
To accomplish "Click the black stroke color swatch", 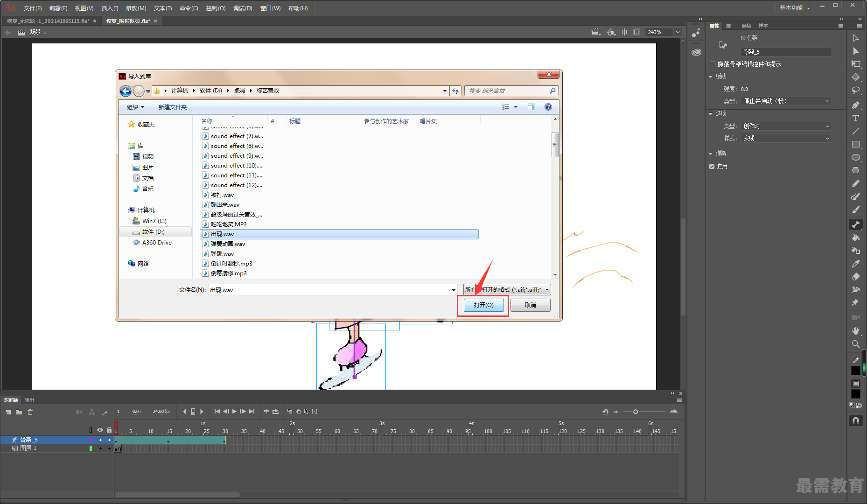I will [x=856, y=371].
